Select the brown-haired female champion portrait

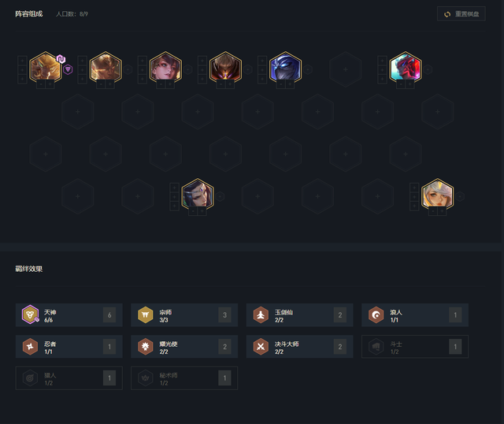click(165, 68)
